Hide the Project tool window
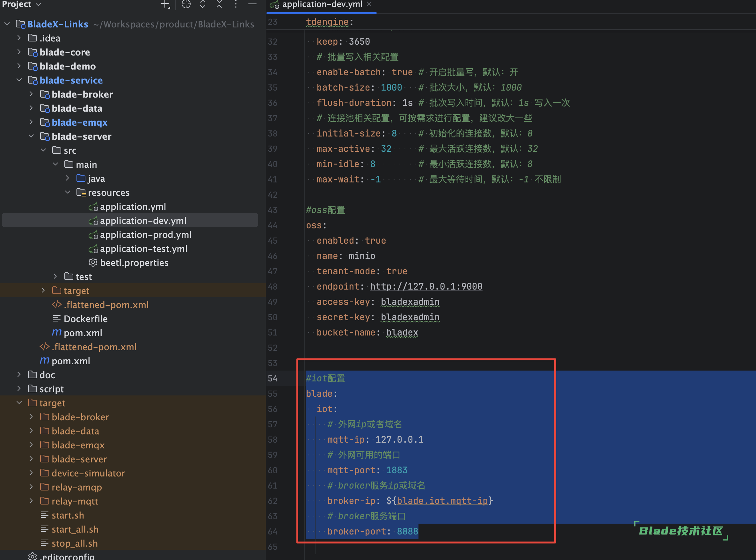The height and width of the screenshot is (560, 756). (252, 4)
